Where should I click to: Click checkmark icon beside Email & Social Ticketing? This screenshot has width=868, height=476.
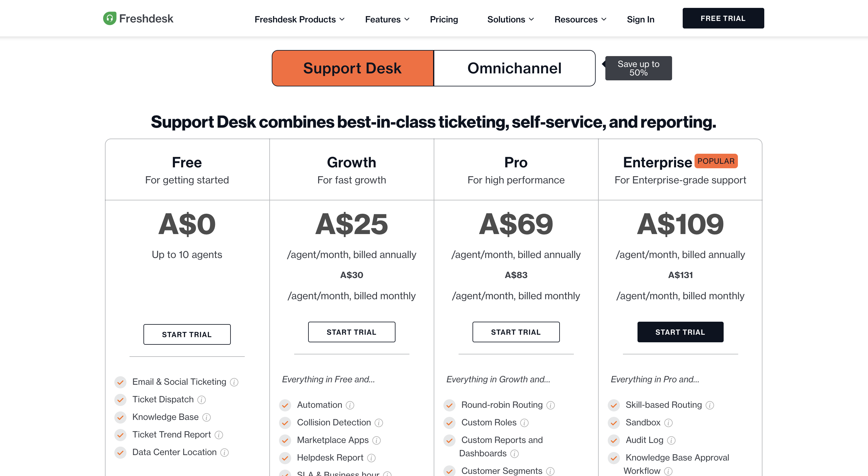point(120,382)
